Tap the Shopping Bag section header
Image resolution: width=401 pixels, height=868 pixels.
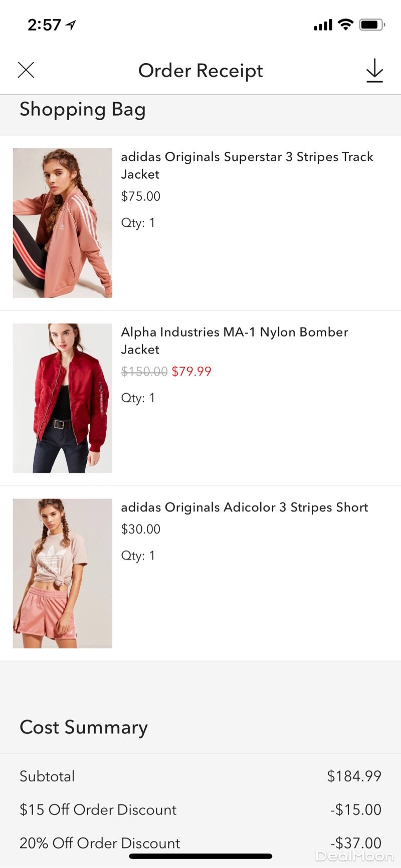click(x=83, y=110)
